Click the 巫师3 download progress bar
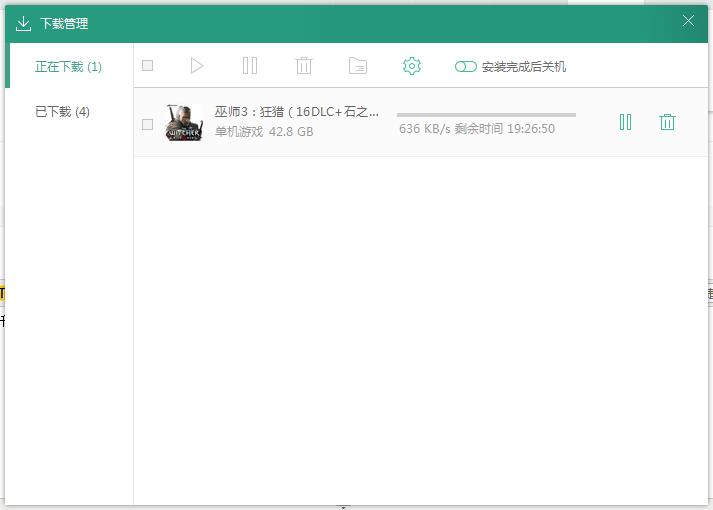The width and height of the screenshot is (713, 510). tap(486, 115)
